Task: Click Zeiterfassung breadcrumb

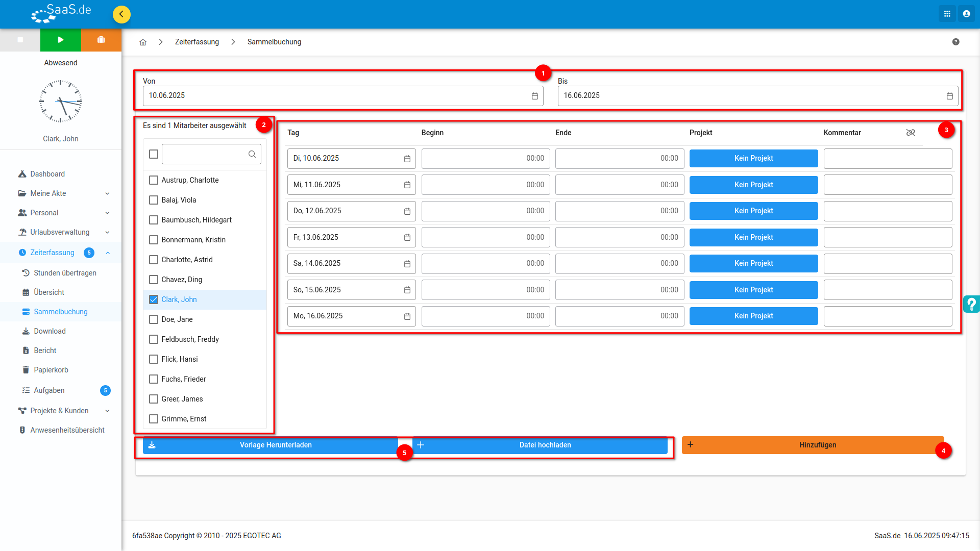Action: click(197, 42)
